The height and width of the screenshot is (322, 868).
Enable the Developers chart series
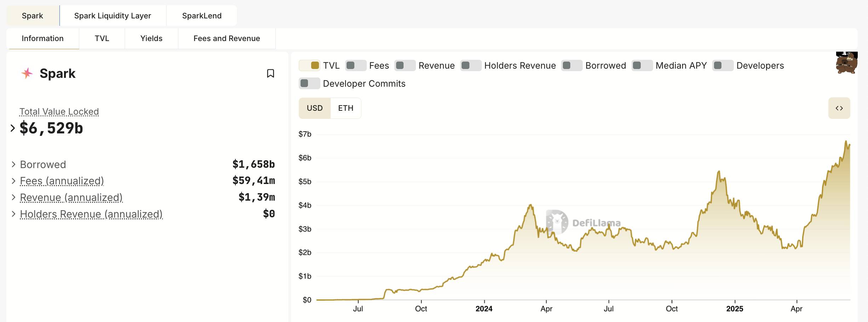pos(723,65)
